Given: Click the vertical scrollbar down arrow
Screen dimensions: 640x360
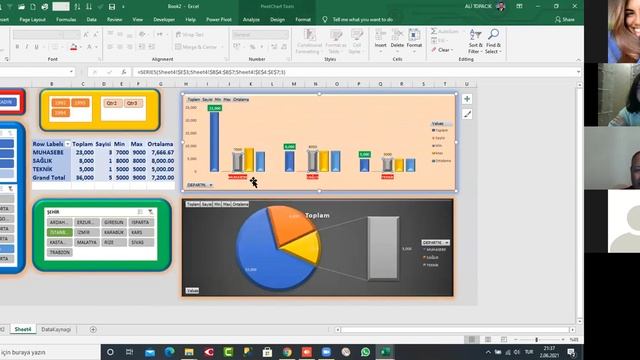Looking at the screenshot, I should [580, 321].
